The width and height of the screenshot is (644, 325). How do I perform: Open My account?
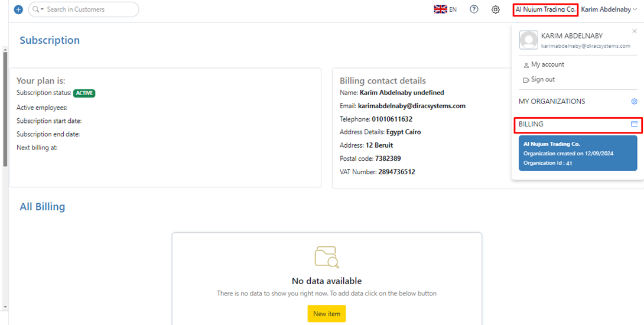point(547,64)
